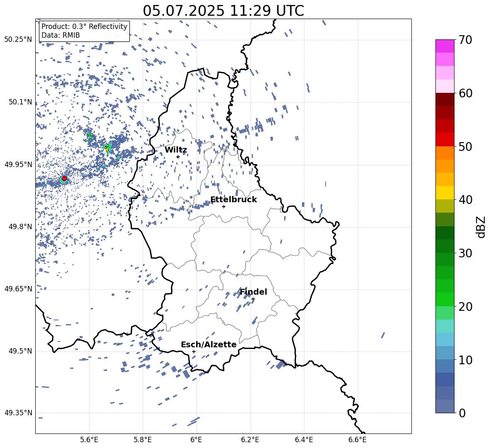Click the Findel station cross marker

point(253,299)
